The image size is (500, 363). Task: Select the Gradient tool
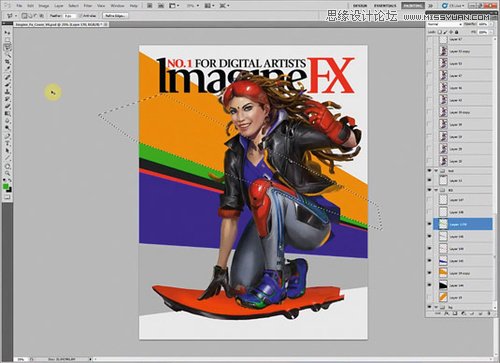pyautogui.click(x=7, y=114)
